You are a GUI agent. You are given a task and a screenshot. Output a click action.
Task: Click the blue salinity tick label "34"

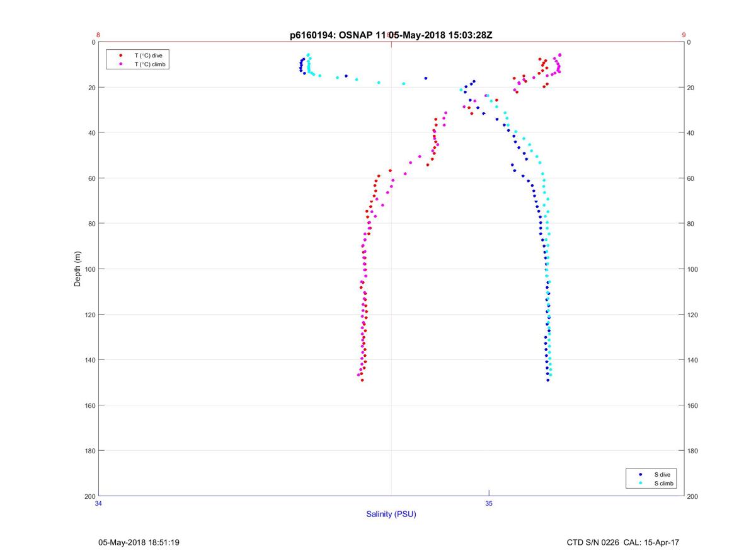pos(98,503)
